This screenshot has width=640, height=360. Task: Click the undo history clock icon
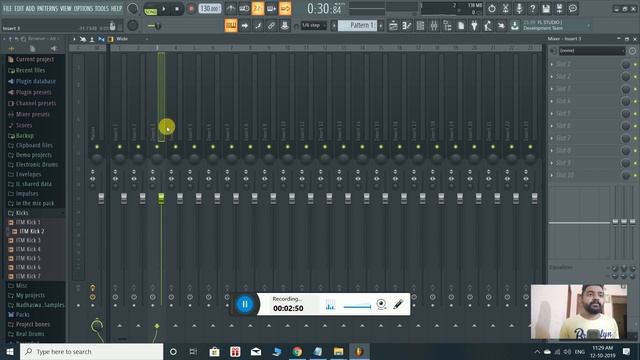(492, 8)
